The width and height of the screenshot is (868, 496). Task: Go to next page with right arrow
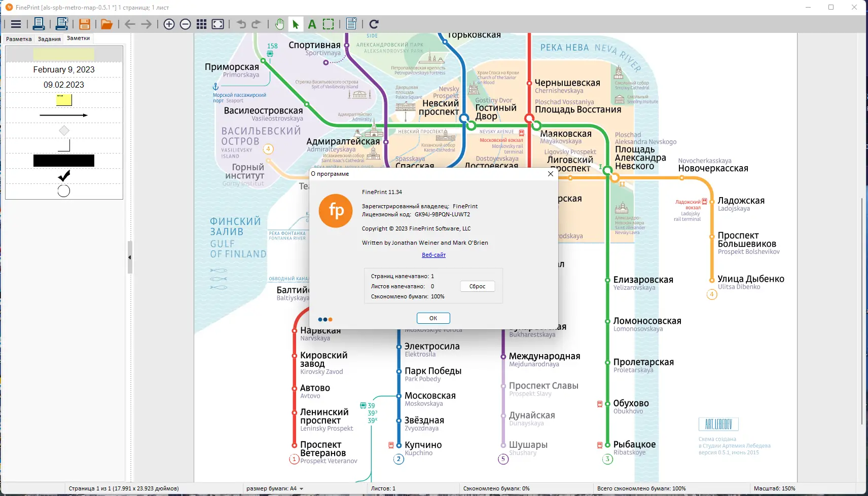point(147,24)
